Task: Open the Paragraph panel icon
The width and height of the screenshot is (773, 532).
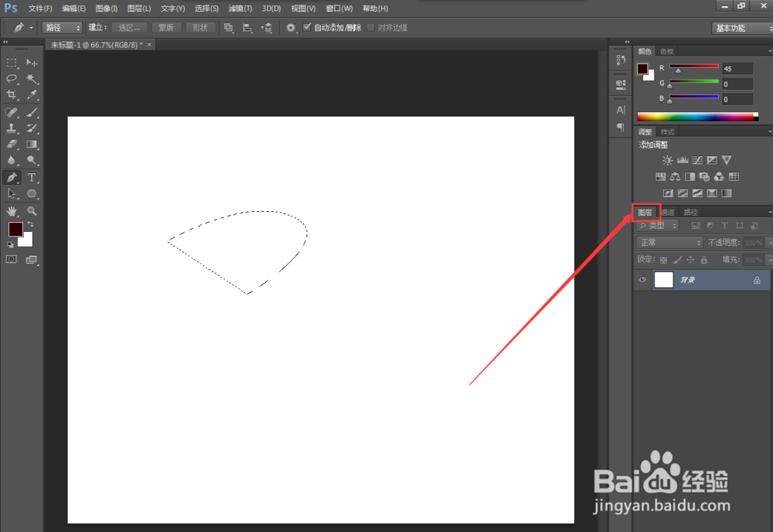Action: [x=621, y=128]
